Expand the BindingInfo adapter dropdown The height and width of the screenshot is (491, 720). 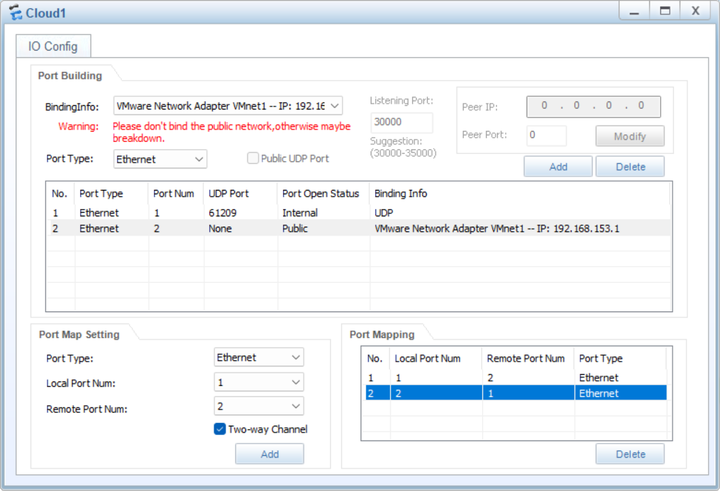(334, 105)
